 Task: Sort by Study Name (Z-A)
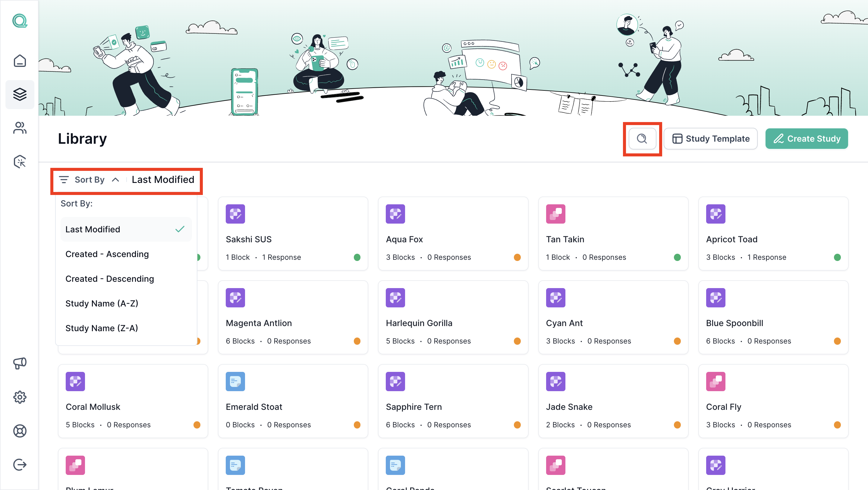pyautogui.click(x=126, y=328)
